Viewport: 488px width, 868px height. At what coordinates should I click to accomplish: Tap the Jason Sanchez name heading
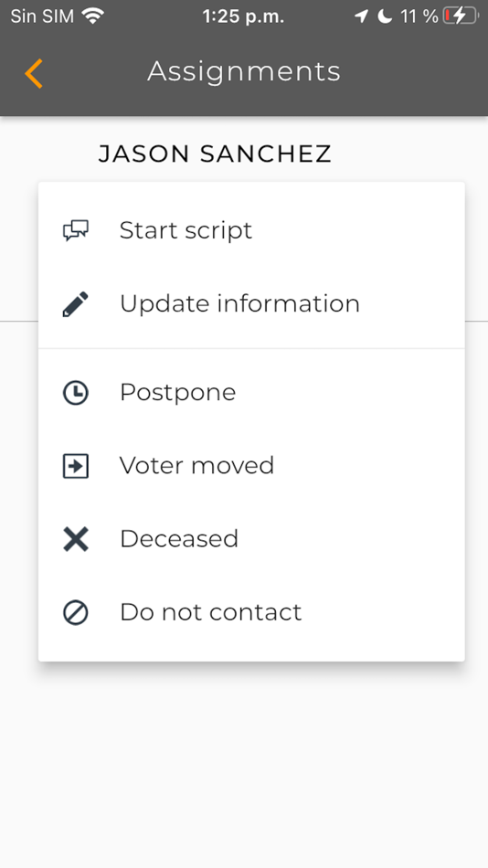[x=215, y=153]
